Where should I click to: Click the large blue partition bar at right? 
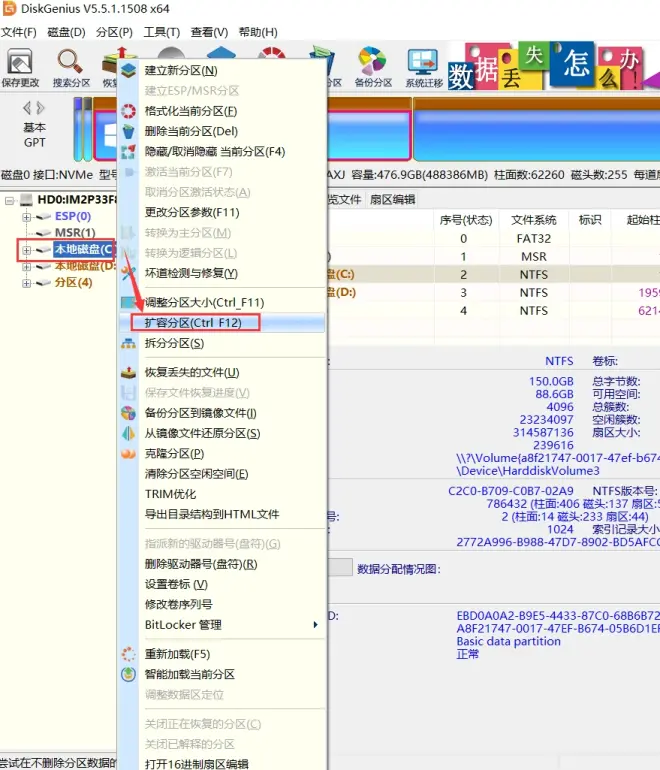coord(537,130)
